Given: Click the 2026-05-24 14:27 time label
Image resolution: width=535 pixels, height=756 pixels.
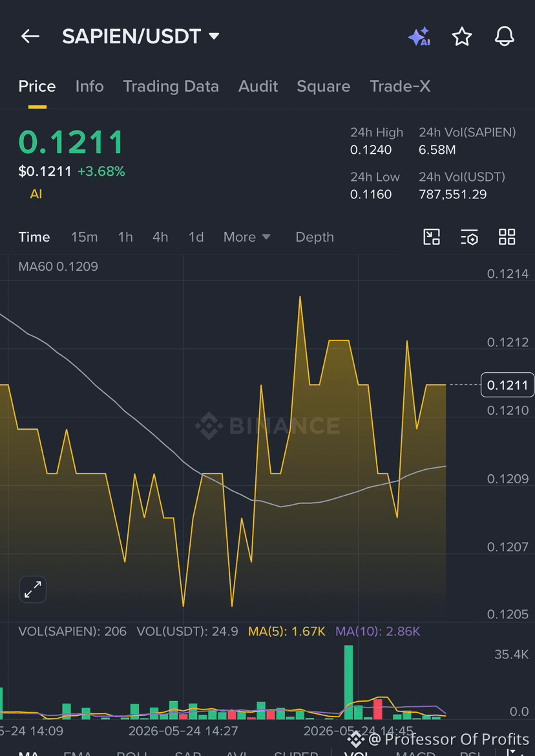Looking at the screenshot, I should tap(183, 731).
